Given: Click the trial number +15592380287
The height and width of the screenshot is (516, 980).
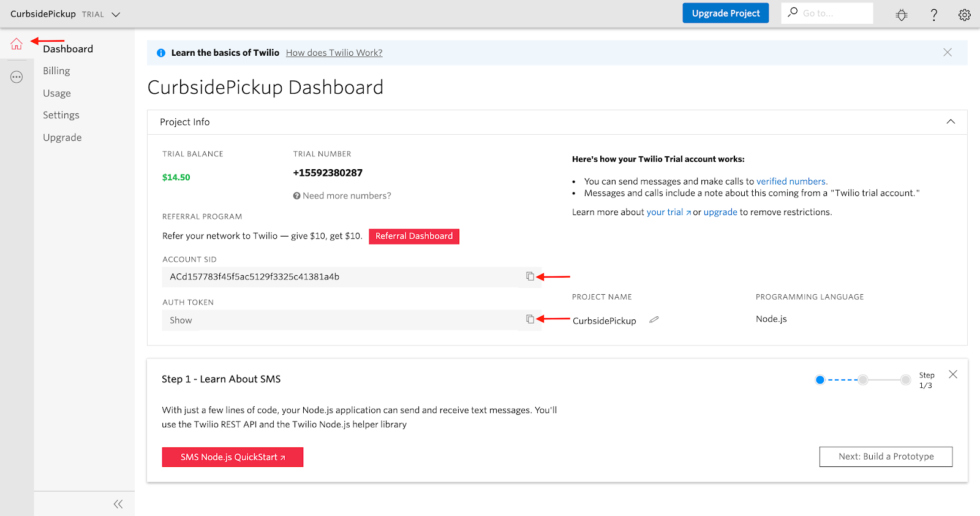Looking at the screenshot, I should [x=328, y=173].
